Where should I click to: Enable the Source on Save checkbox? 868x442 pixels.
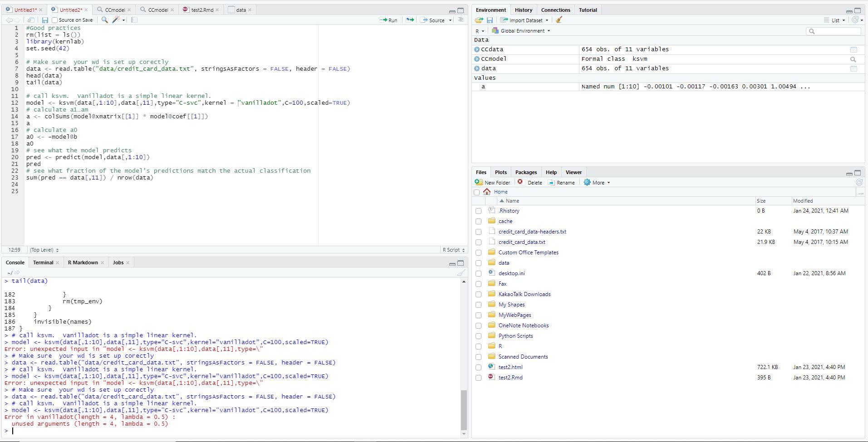tap(55, 20)
